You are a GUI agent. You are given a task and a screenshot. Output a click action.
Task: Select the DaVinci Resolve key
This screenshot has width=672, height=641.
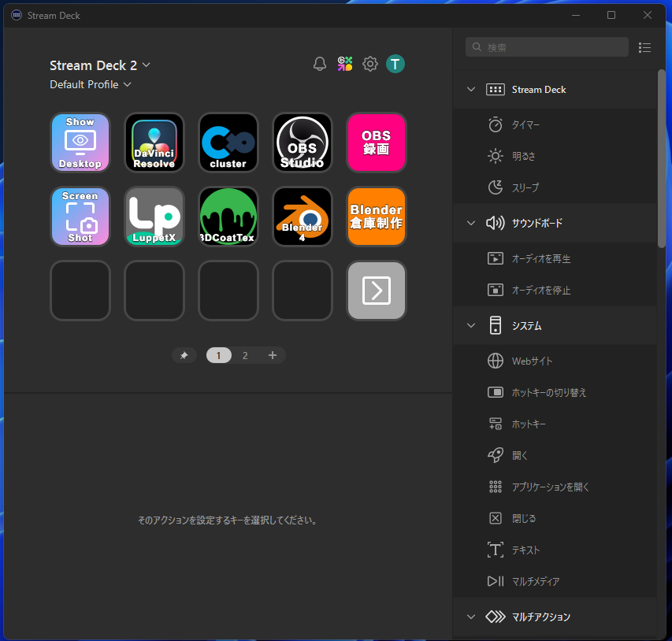154,143
